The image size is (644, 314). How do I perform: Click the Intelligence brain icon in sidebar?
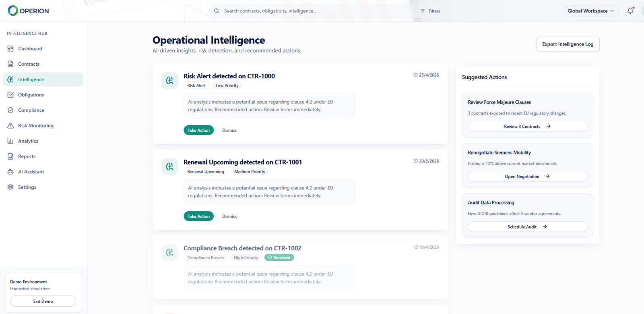tap(10, 79)
